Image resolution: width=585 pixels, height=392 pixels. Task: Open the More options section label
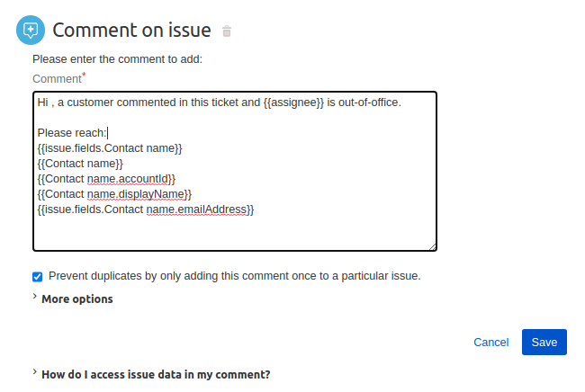point(77,298)
